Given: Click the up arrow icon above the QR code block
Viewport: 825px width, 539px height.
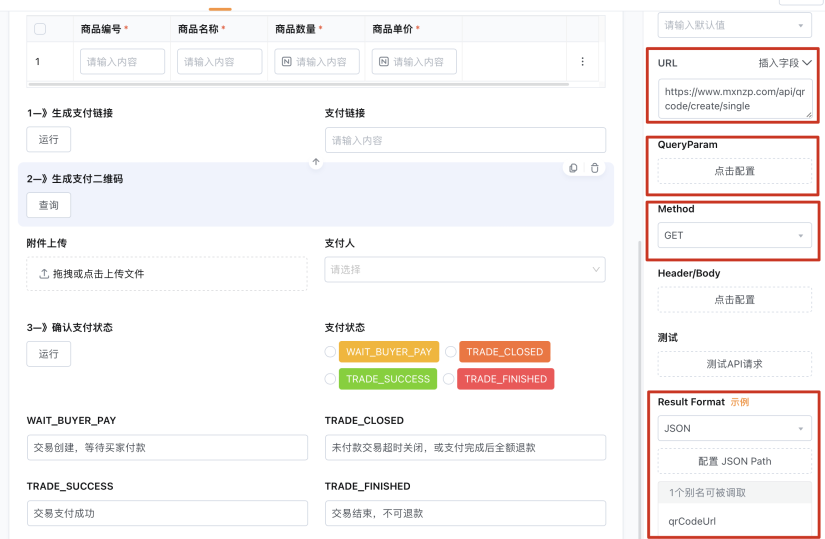Looking at the screenshot, I should 316,162.
